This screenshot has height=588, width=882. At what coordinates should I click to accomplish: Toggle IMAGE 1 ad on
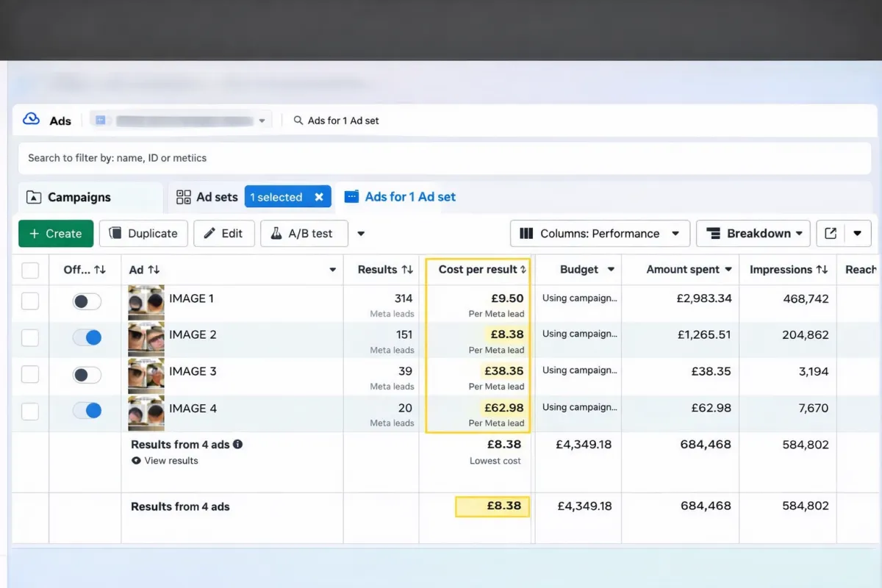[x=87, y=301]
